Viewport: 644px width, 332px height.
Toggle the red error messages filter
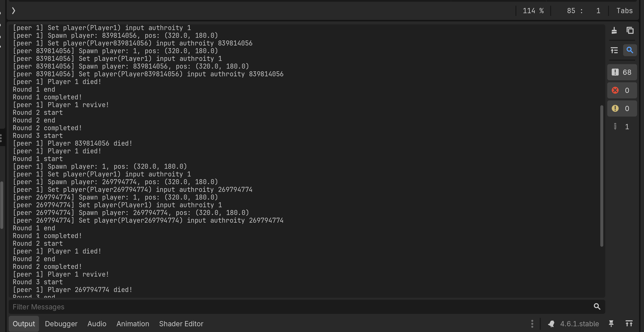pyautogui.click(x=622, y=90)
